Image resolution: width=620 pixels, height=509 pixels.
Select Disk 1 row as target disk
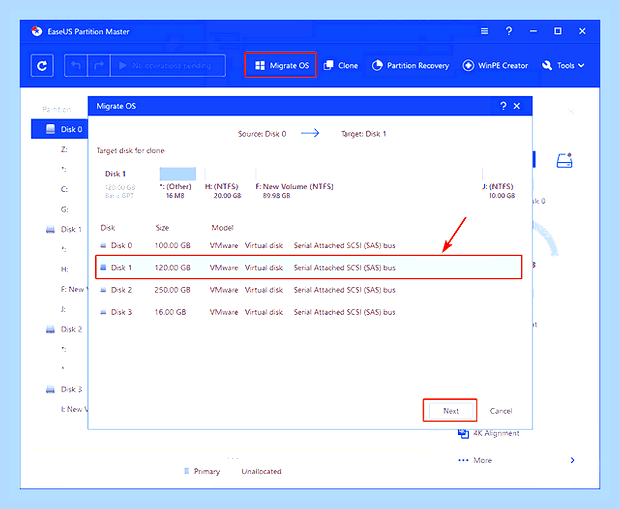click(x=309, y=267)
